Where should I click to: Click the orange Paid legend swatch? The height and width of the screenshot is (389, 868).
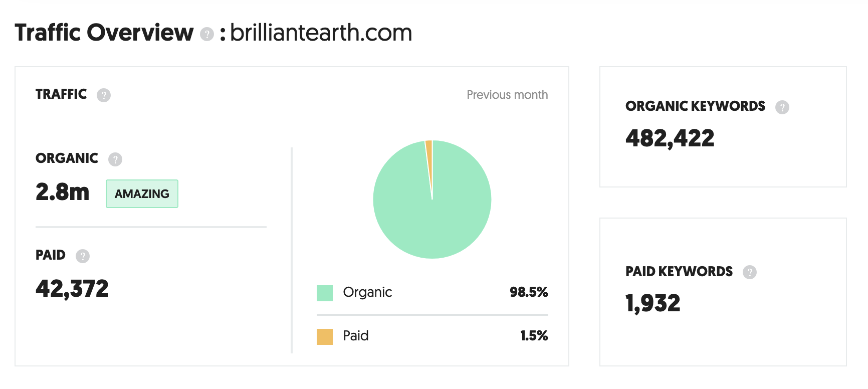click(x=325, y=337)
